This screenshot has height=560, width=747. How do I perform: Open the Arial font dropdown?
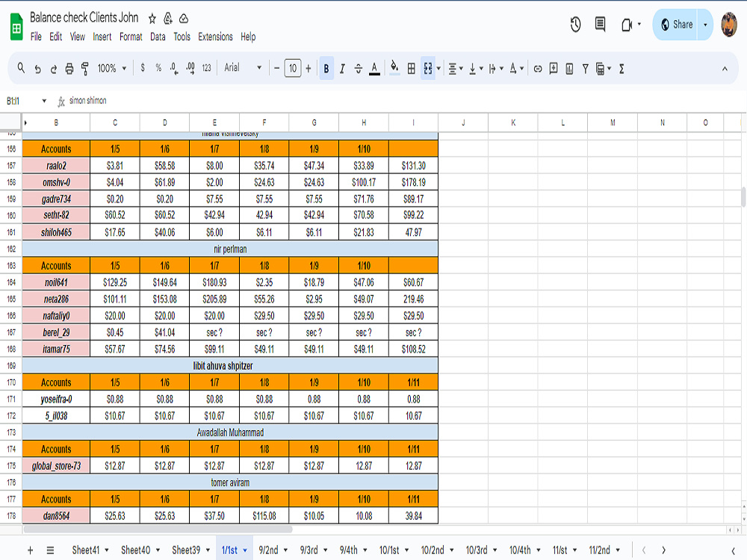pos(243,68)
